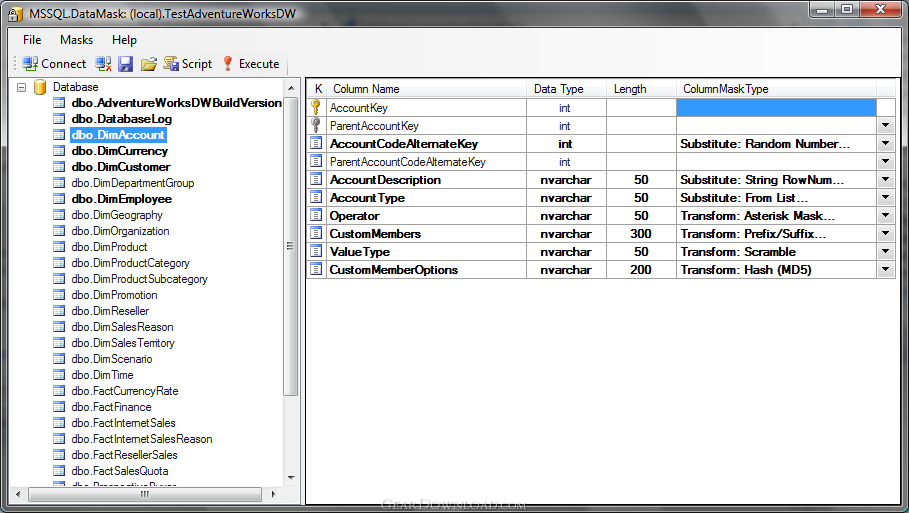Open mask dropdown for ParentAccountCodeAlternateKey

885,161
